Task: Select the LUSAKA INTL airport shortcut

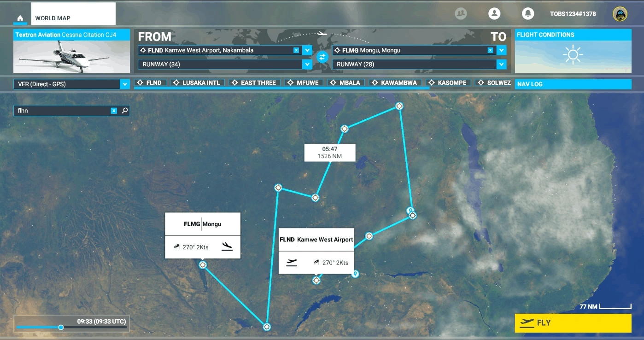Action: click(197, 82)
